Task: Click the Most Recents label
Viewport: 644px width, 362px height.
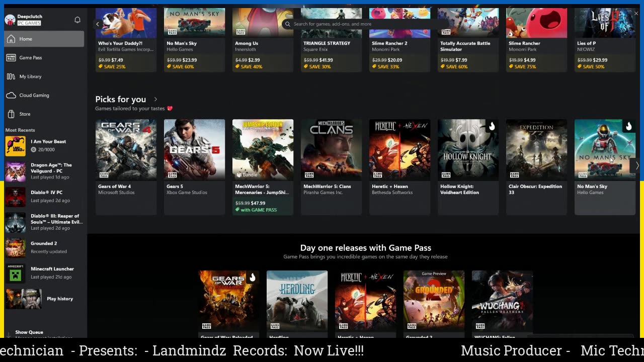Action: (20, 130)
